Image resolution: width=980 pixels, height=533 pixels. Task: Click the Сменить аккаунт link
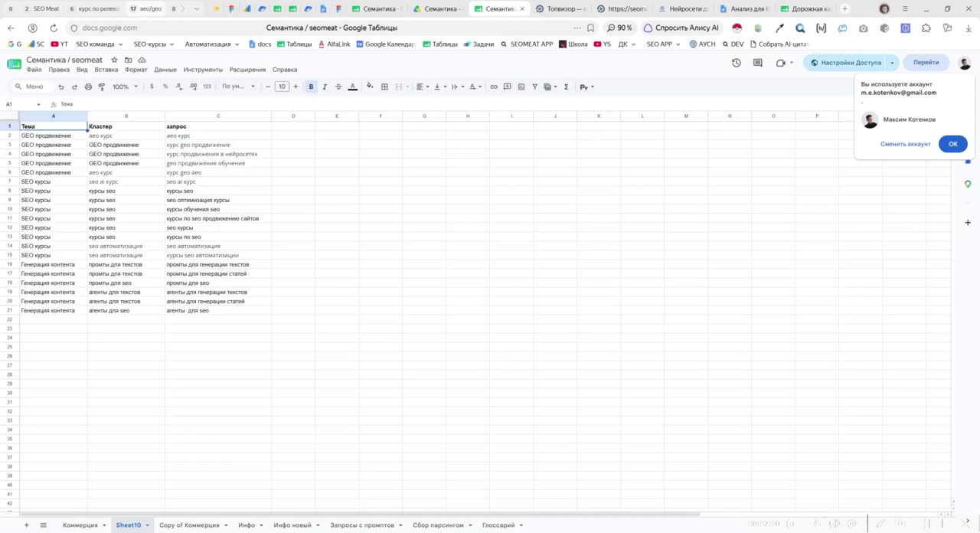pyautogui.click(x=905, y=144)
